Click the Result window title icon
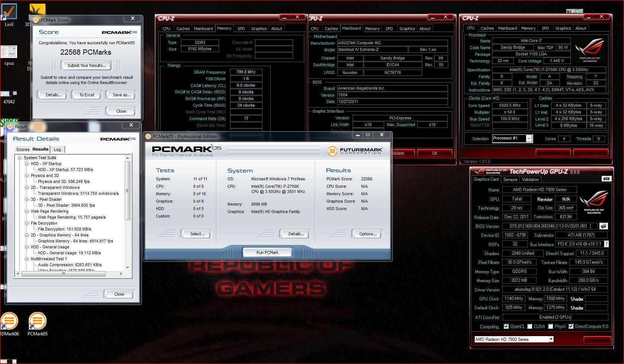This screenshot has height=364, width=624. pos(10,126)
